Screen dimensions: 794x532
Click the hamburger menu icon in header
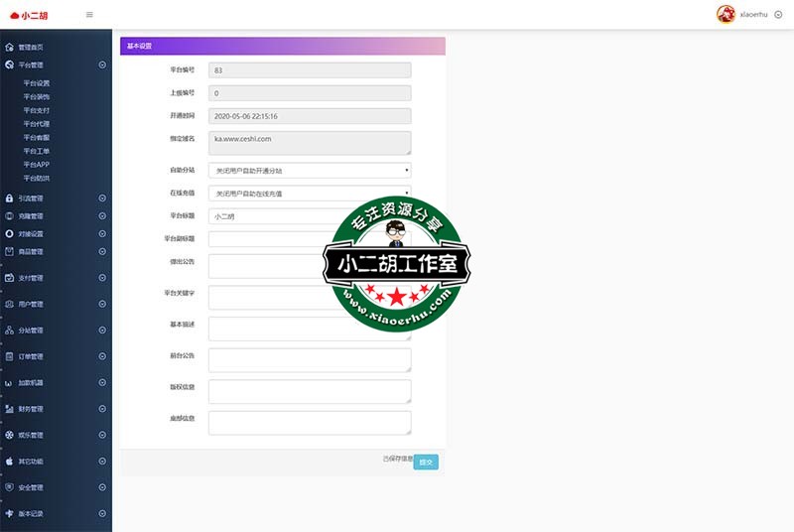(x=90, y=14)
